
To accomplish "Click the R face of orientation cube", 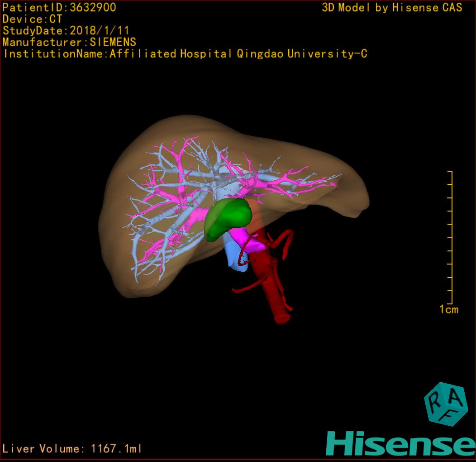I will (434, 399).
